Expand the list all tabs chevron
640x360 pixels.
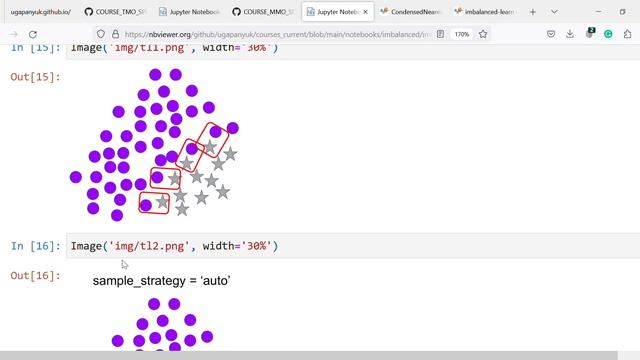[x=554, y=12]
